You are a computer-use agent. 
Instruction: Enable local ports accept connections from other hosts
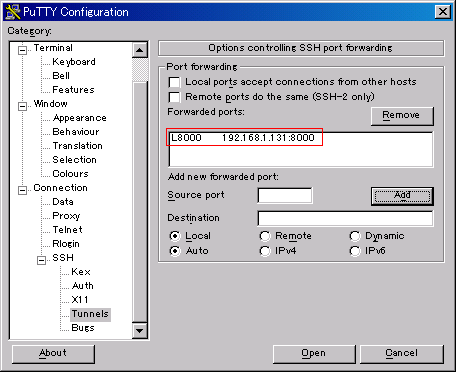[x=174, y=82]
